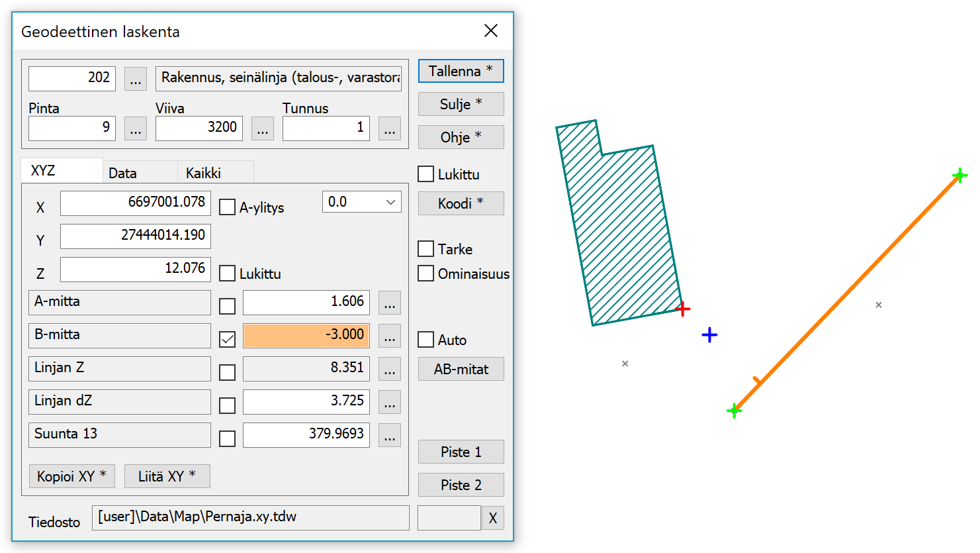Click the ellipsis button for Linjan dZ

[390, 403]
